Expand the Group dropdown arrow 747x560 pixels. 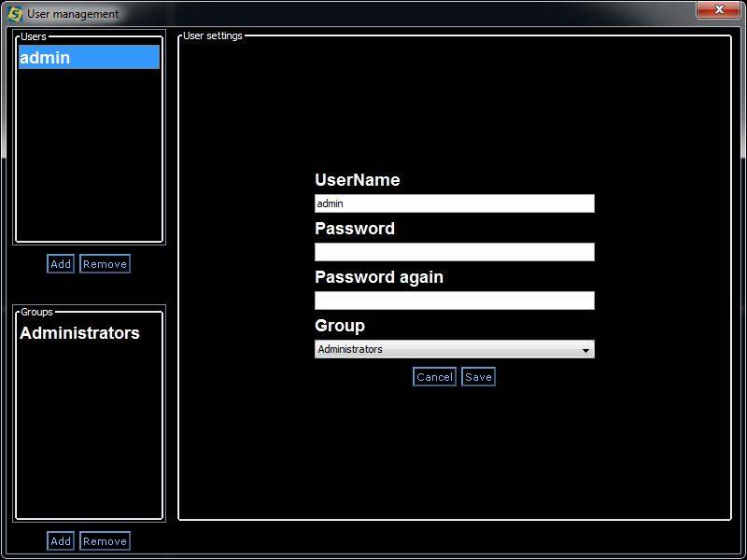(x=585, y=350)
